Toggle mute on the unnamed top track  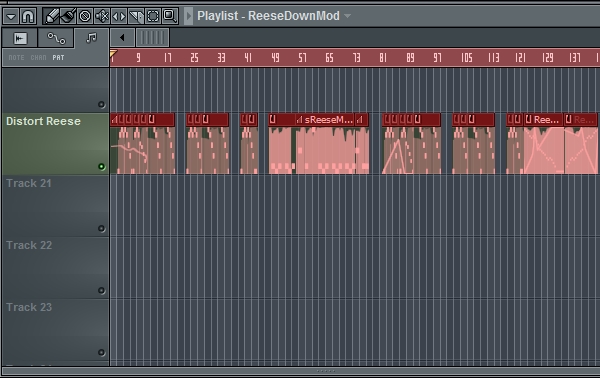tap(101, 104)
